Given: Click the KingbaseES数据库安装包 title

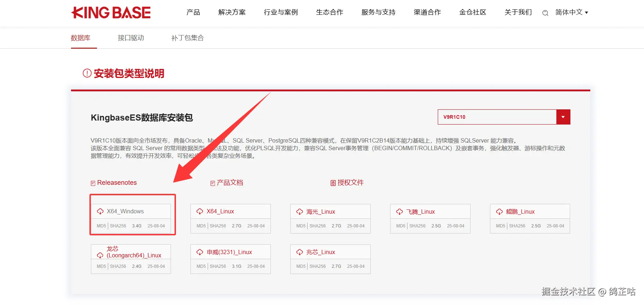Looking at the screenshot, I should pos(142,118).
